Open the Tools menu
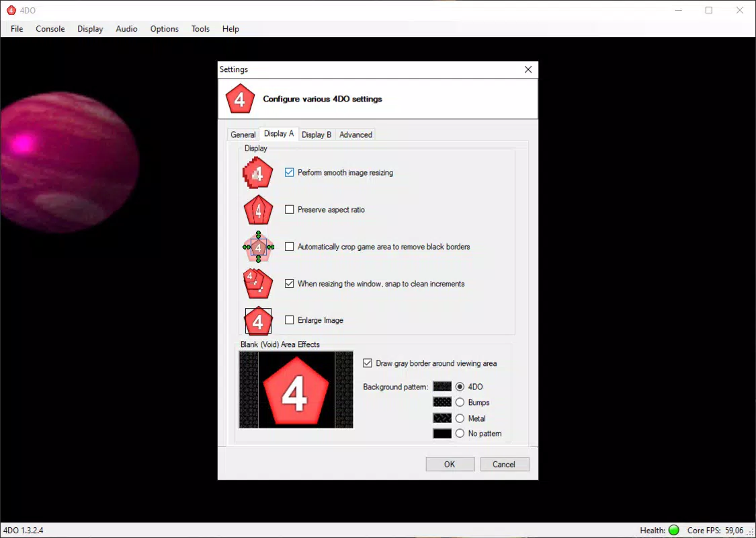Image resolution: width=756 pixels, height=538 pixels. tap(200, 29)
